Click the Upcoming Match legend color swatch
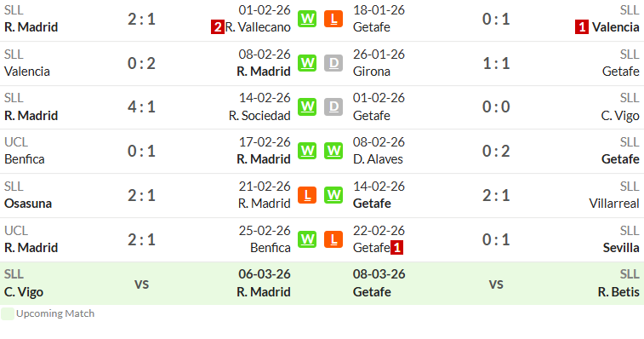Screen dimensions: 644x339 (8, 314)
